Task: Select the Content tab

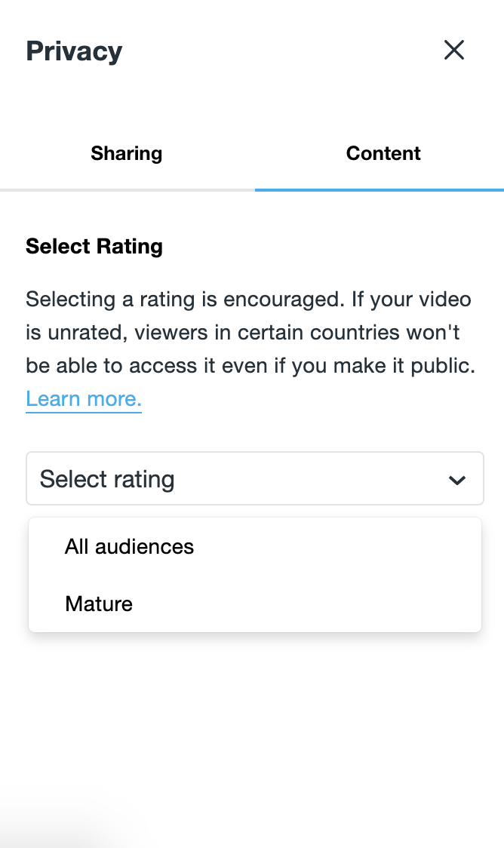Action: 383,153
